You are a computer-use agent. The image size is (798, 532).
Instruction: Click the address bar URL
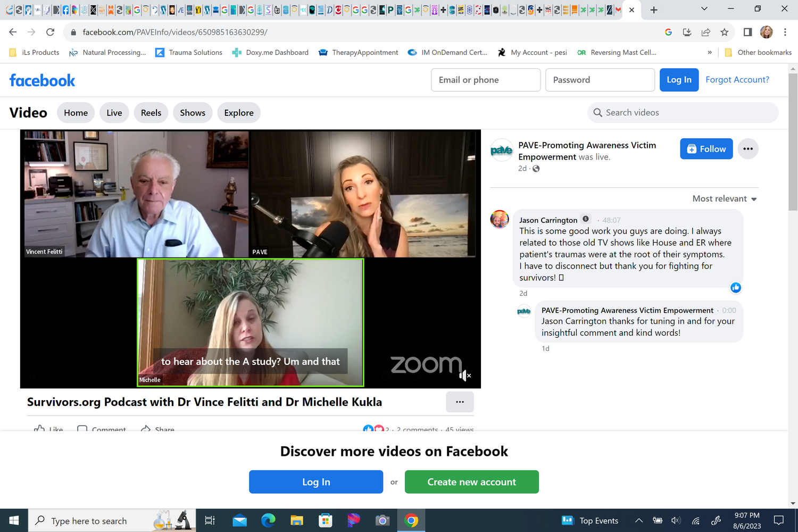(175, 32)
